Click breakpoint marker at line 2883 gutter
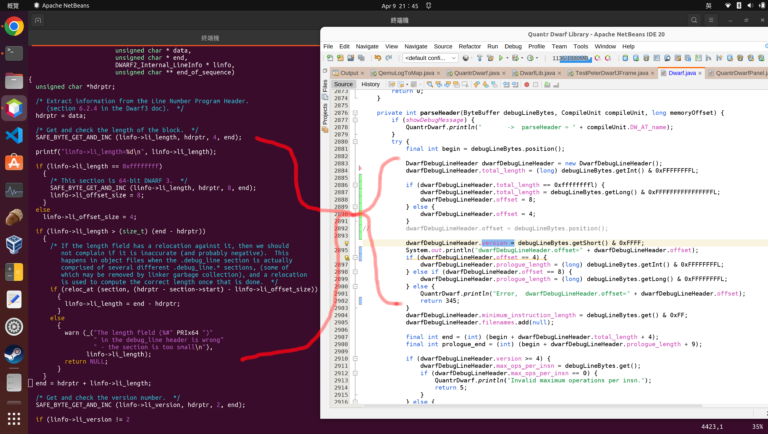This screenshot has height=434, width=768. coord(360,168)
